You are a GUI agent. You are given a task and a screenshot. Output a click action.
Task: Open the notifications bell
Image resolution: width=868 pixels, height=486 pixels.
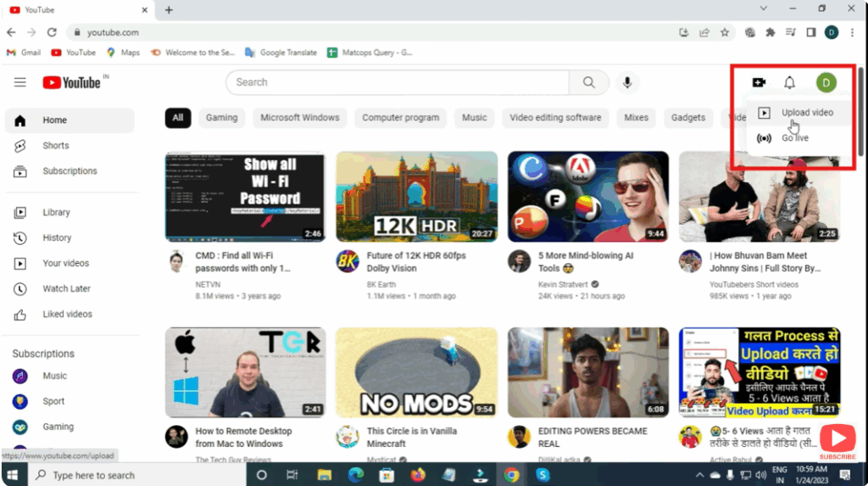click(789, 82)
